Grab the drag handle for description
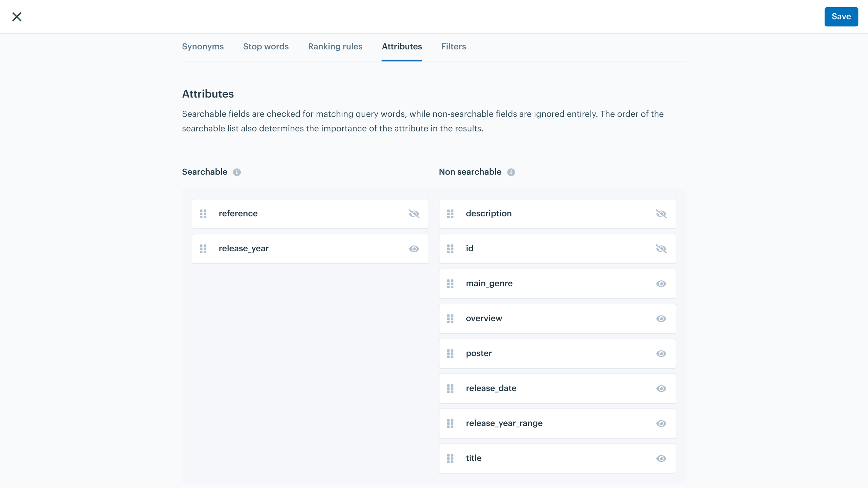 pos(450,214)
